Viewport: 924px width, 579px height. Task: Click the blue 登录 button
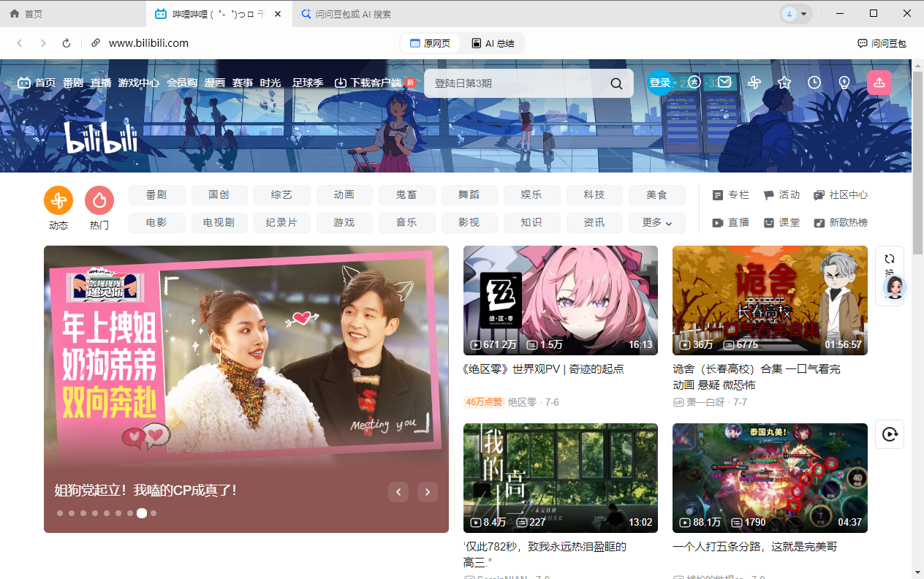[x=660, y=83]
